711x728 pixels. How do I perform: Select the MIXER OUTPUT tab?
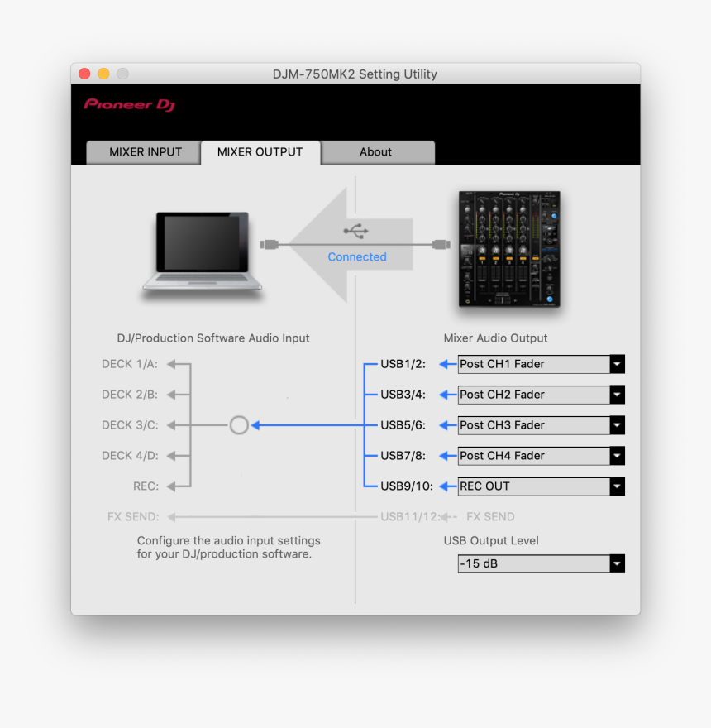tap(260, 152)
